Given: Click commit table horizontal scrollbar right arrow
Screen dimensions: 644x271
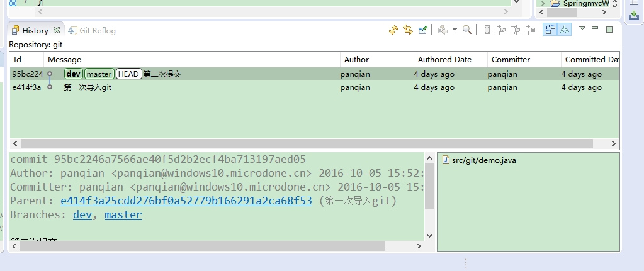Looking at the screenshot, I should 614,144.
